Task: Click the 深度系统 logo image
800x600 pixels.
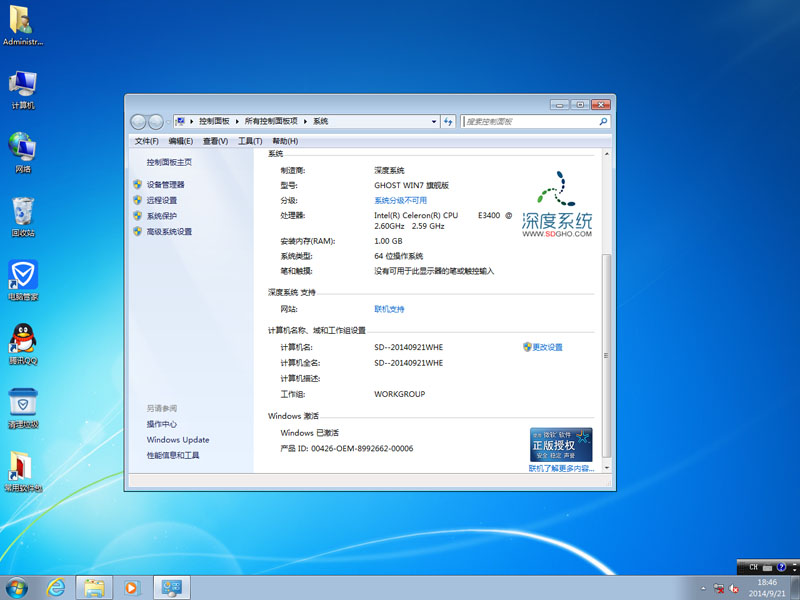Action: (x=557, y=204)
